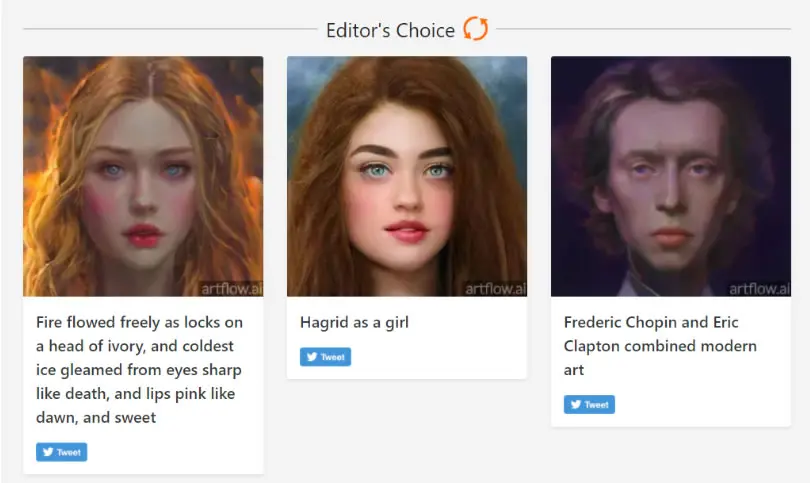Click artflow.ai watermark on Hagrid image

495,289
